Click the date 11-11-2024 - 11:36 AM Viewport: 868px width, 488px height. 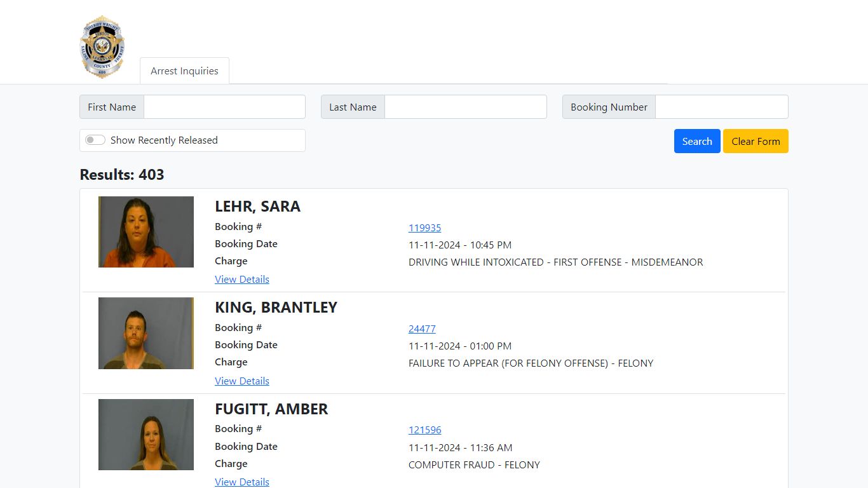click(x=460, y=447)
